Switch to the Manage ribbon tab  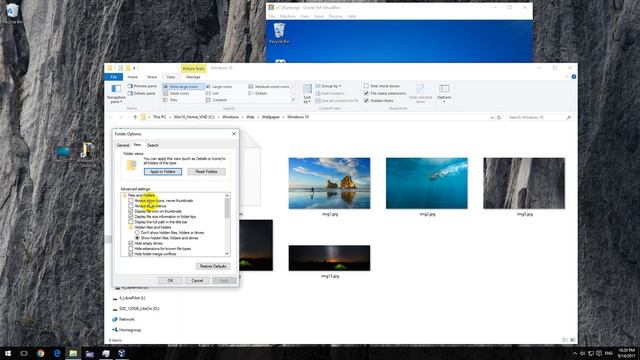pos(193,77)
